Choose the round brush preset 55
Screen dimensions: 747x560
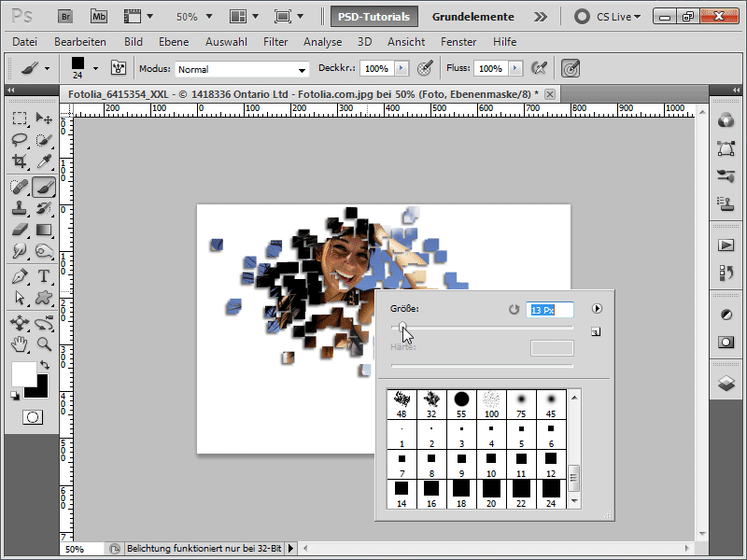(461, 404)
